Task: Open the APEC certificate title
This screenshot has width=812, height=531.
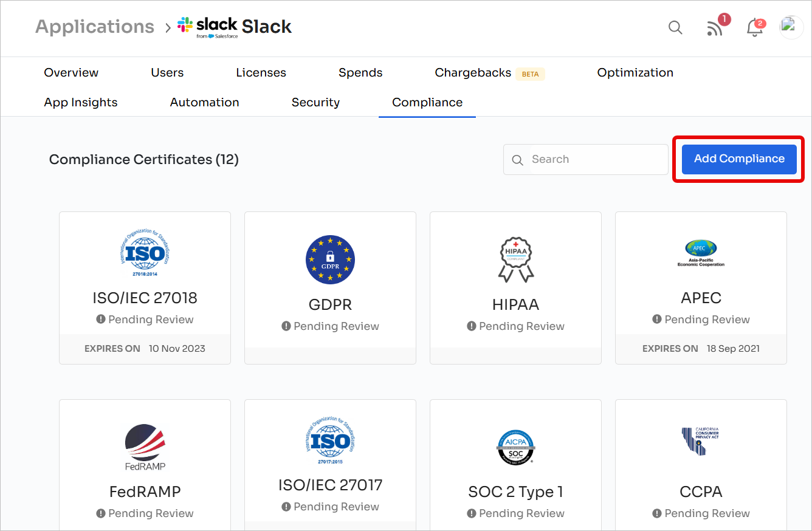Action: coord(701,298)
